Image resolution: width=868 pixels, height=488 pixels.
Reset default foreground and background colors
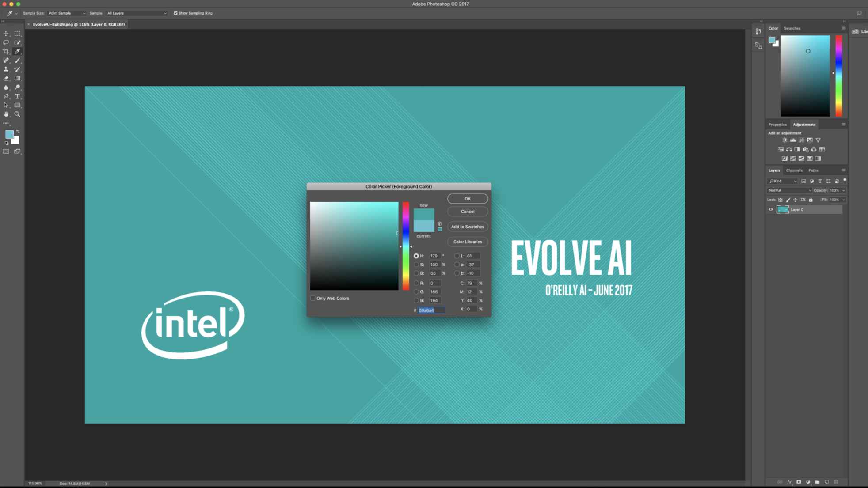click(x=6, y=143)
